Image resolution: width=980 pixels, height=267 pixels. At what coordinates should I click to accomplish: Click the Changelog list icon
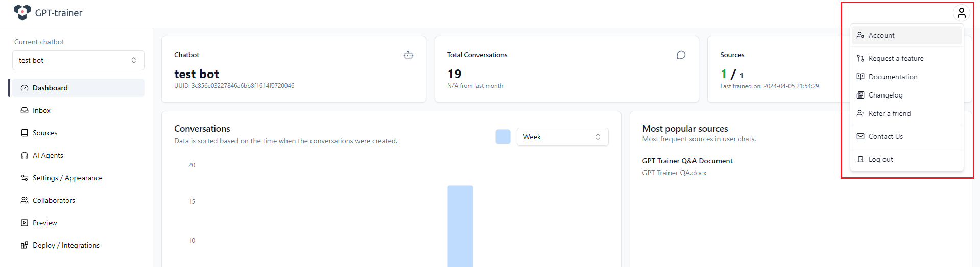point(861,95)
